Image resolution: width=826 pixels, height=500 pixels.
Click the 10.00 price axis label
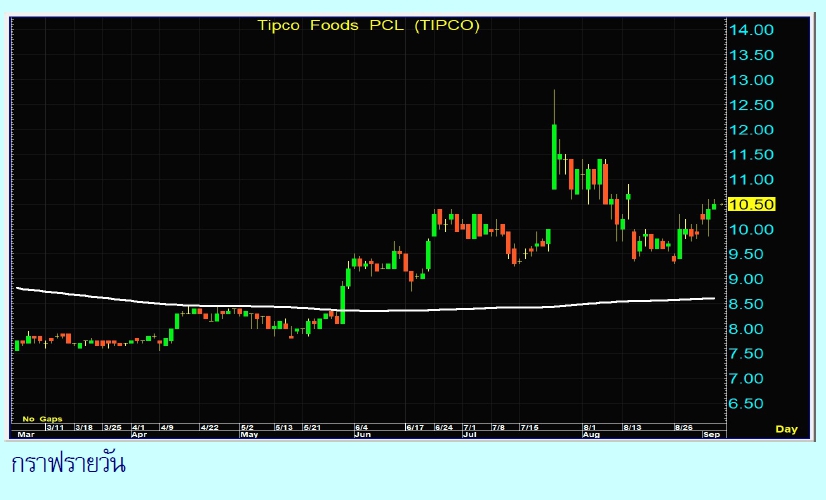click(751, 229)
